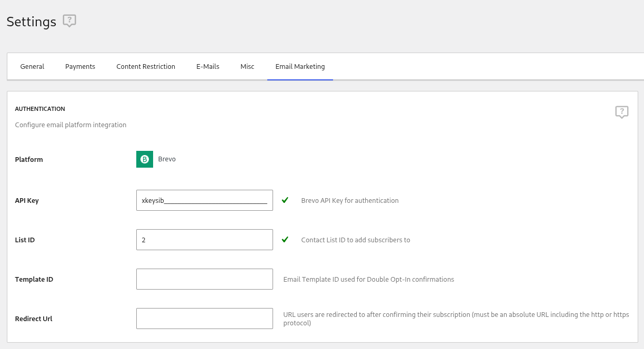This screenshot has width=644, height=349.
Task: Click inside the API Key field
Action: (204, 200)
